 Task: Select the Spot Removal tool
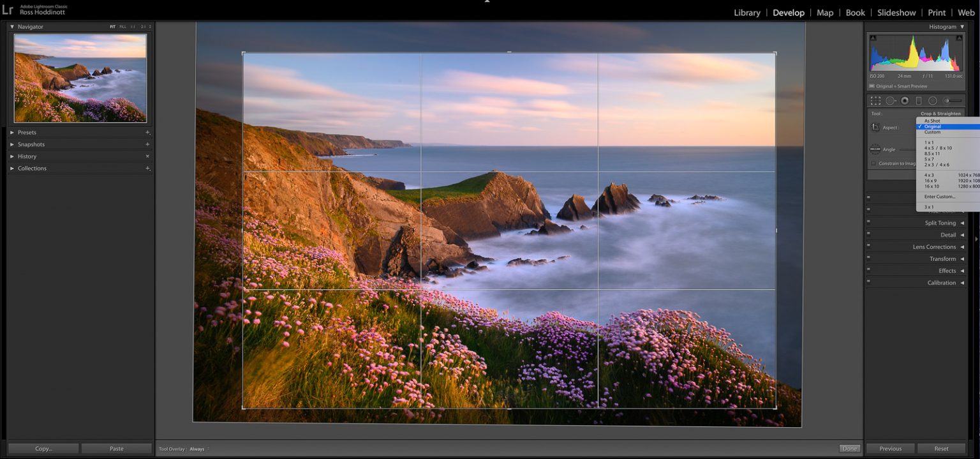coord(889,100)
